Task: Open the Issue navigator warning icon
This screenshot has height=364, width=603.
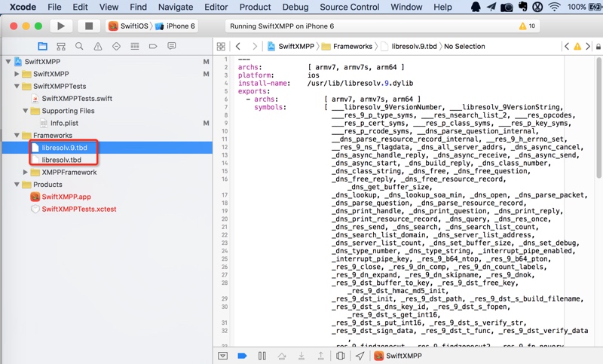Action: pos(98,47)
